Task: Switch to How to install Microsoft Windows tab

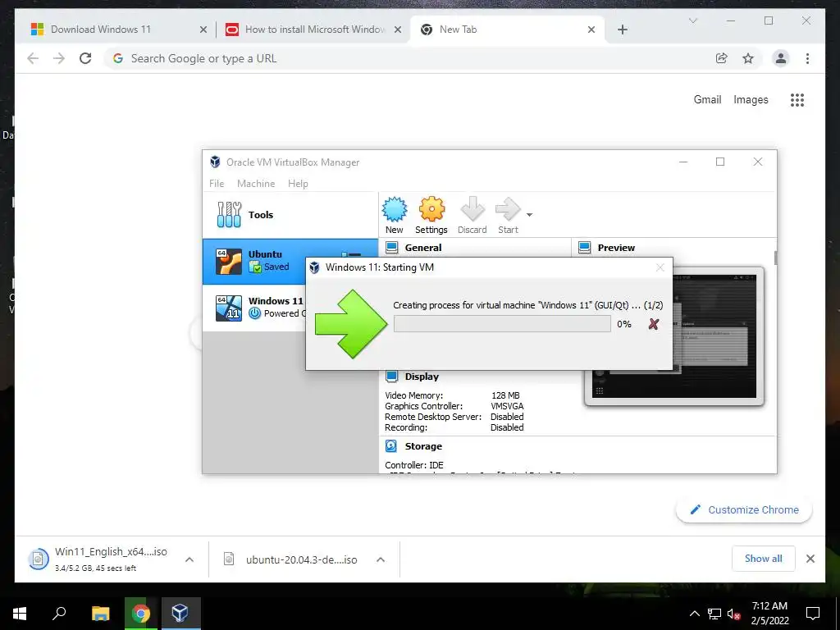Action: coord(314,30)
